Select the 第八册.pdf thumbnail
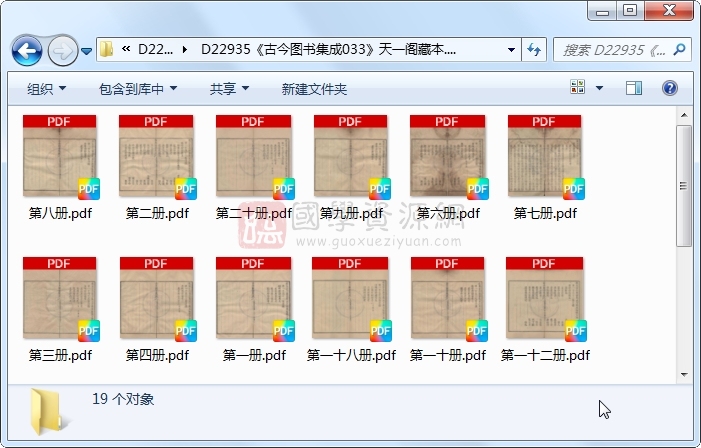The height and width of the screenshot is (448, 701). click(x=60, y=156)
